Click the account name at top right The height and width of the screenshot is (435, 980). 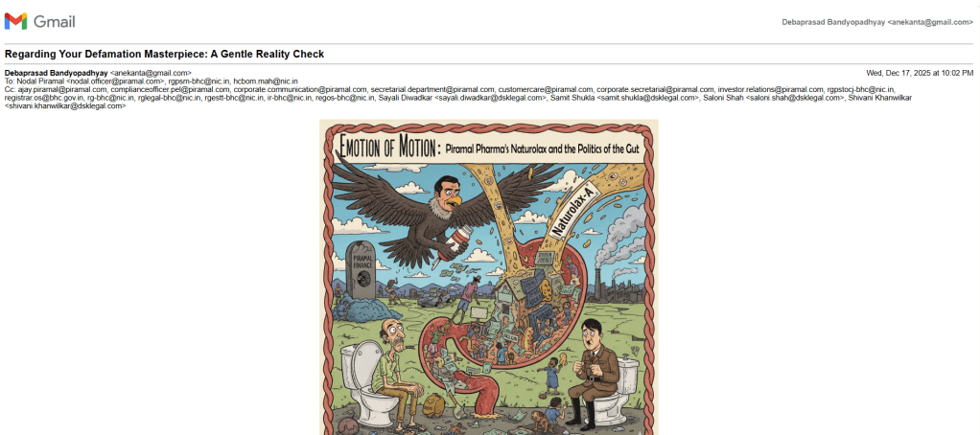coord(876,22)
